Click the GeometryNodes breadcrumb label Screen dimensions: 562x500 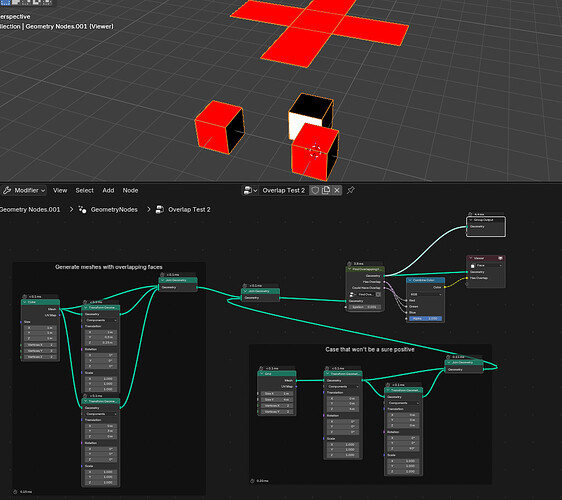pyautogui.click(x=114, y=210)
